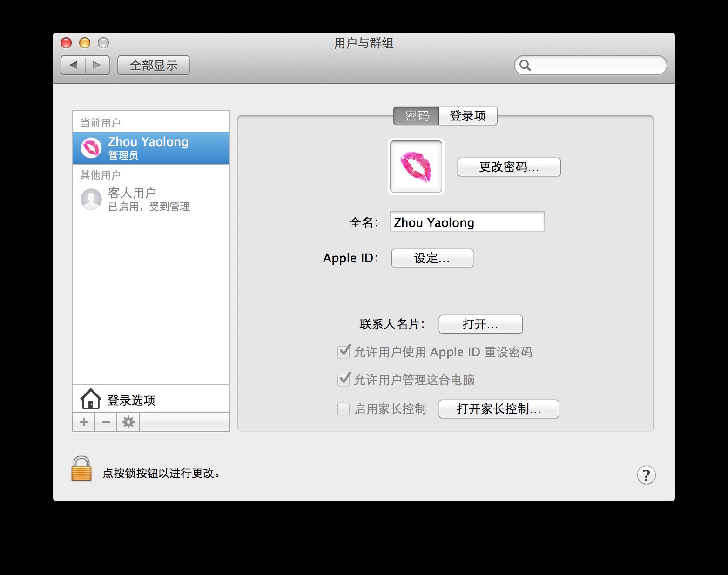This screenshot has height=575, width=728.
Task: Enable parental controls checkbox
Action: pos(344,409)
